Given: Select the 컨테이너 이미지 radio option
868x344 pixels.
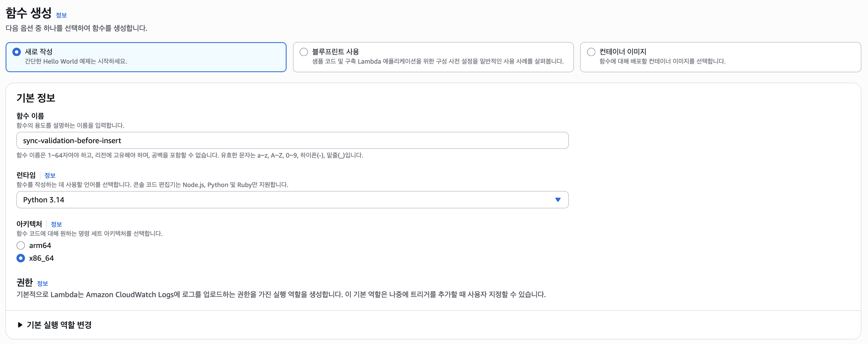Looking at the screenshot, I should 591,52.
